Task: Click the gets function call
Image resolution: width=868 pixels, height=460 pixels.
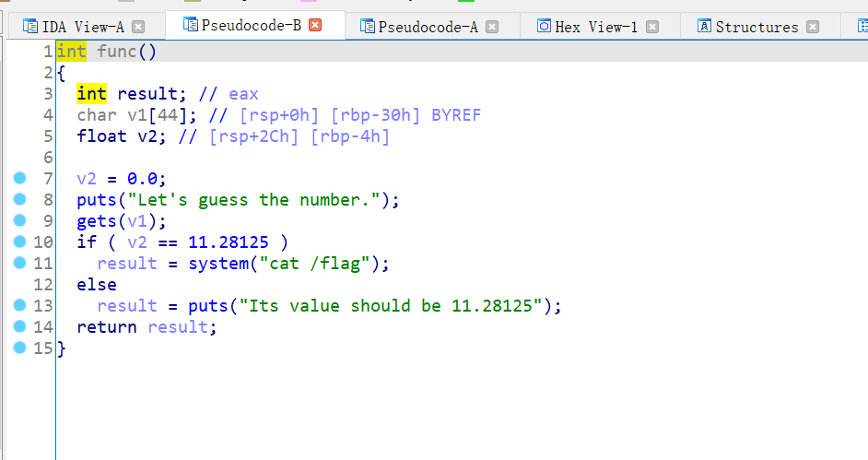Action: click(97, 221)
